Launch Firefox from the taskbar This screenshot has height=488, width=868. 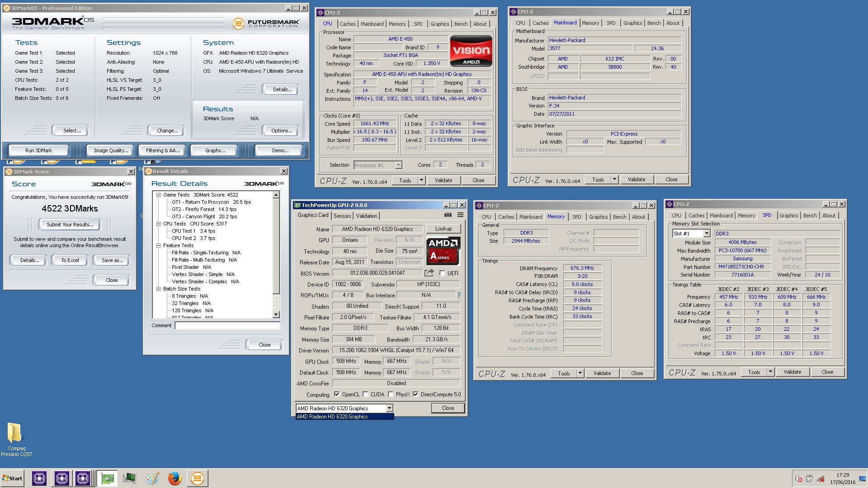pos(175,479)
